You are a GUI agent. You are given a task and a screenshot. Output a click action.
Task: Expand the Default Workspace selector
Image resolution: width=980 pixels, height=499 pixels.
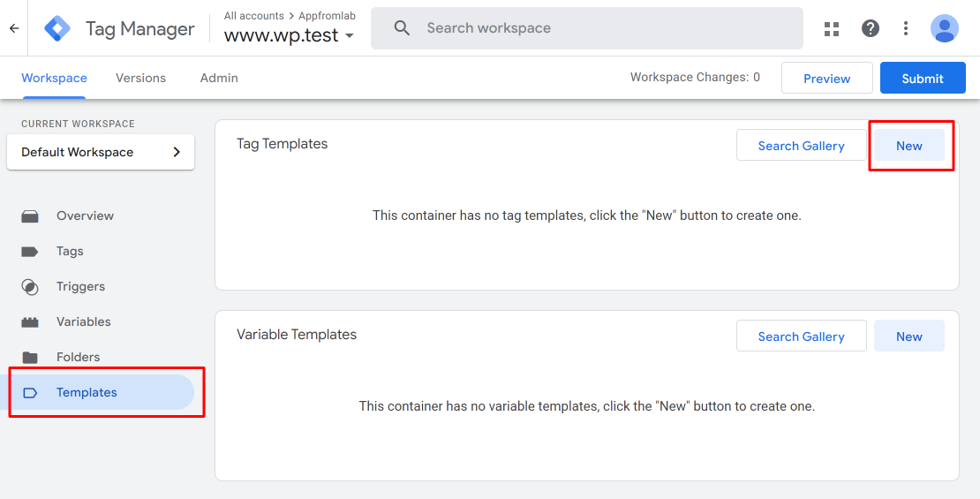tap(101, 152)
